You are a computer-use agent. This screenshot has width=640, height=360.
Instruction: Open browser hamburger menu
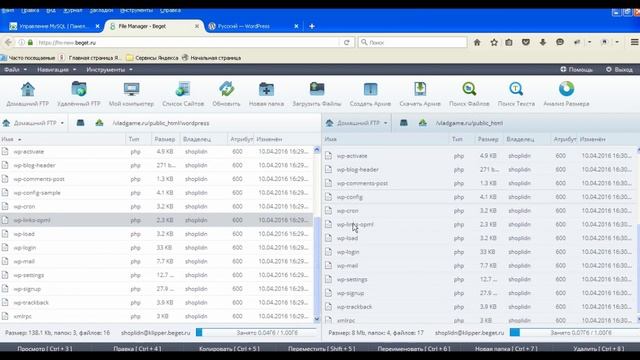tap(634, 42)
